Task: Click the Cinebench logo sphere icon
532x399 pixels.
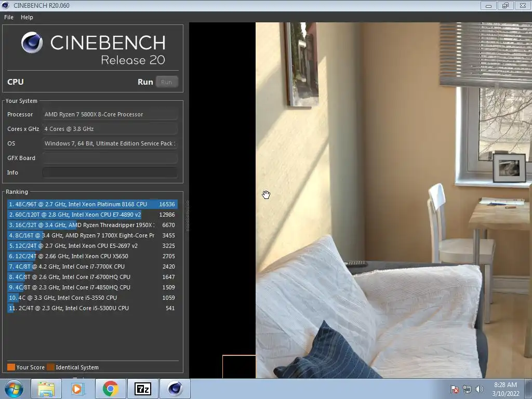Action: click(32, 43)
